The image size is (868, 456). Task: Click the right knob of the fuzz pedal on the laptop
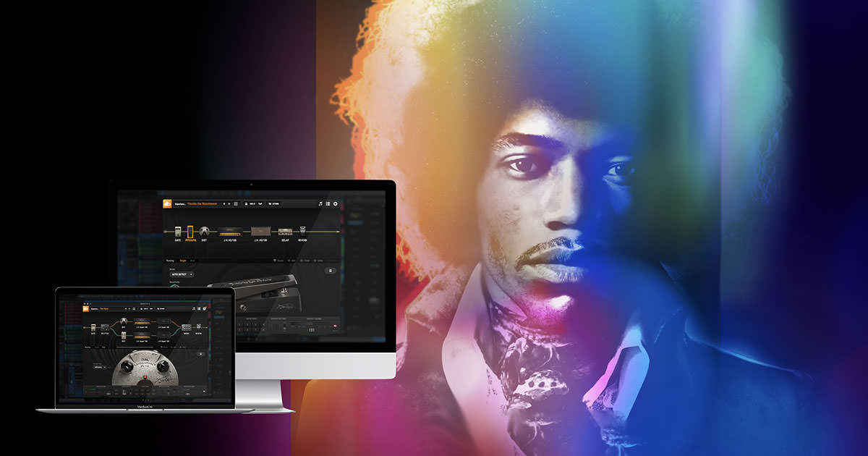(163, 366)
